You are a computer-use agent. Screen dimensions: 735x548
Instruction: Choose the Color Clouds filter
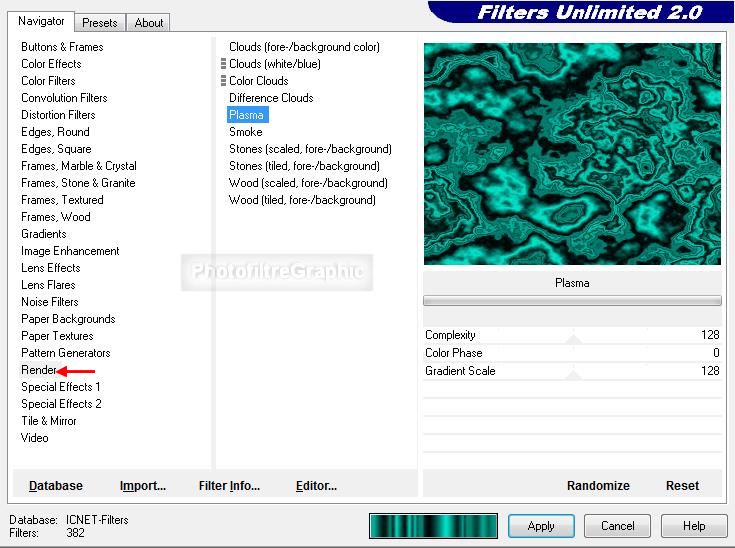258,81
